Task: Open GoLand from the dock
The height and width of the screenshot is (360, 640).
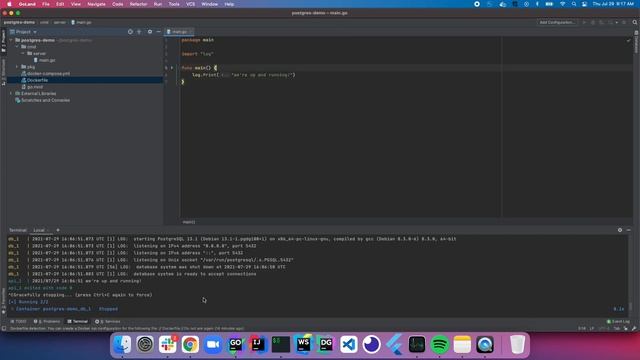Action: click(236, 345)
